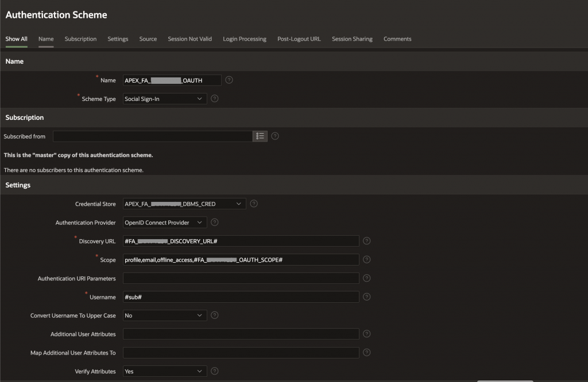
Task: Open the Verify Attributes dropdown
Action: [165, 371]
